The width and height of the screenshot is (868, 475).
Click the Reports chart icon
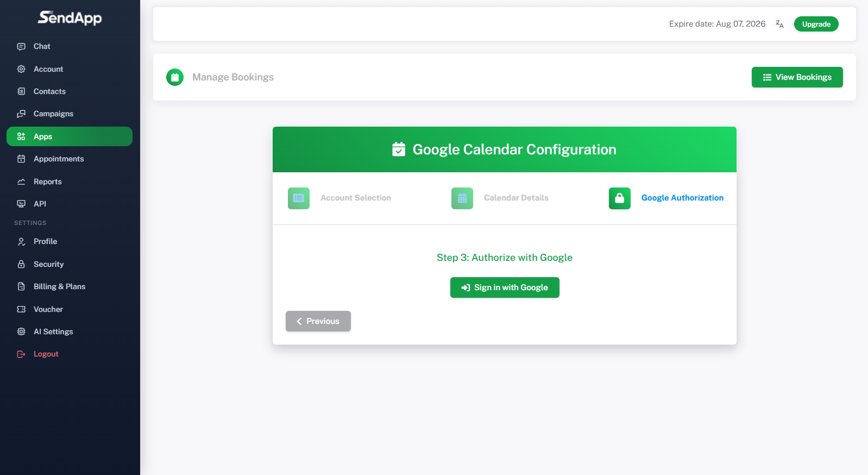21,182
